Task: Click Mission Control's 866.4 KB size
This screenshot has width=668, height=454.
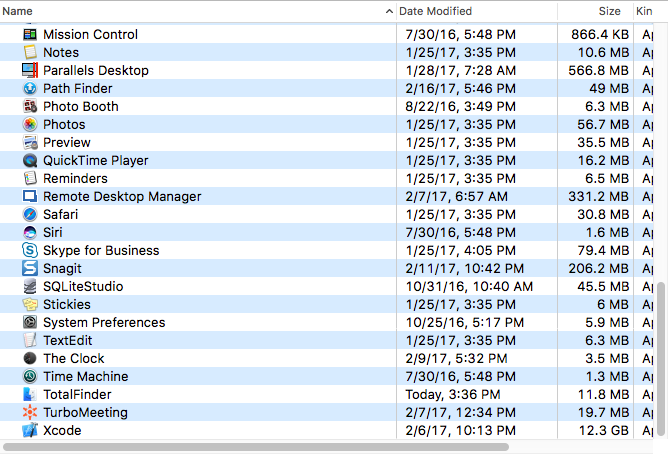Action: [x=600, y=34]
